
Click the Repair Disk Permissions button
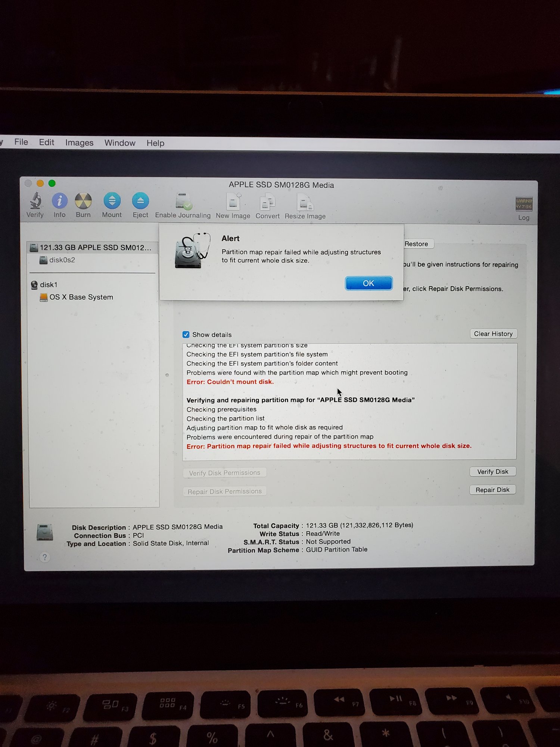225,492
